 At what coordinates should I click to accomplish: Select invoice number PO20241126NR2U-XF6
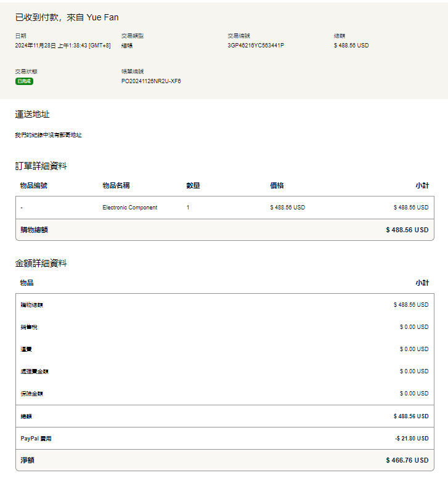pos(151,81)
